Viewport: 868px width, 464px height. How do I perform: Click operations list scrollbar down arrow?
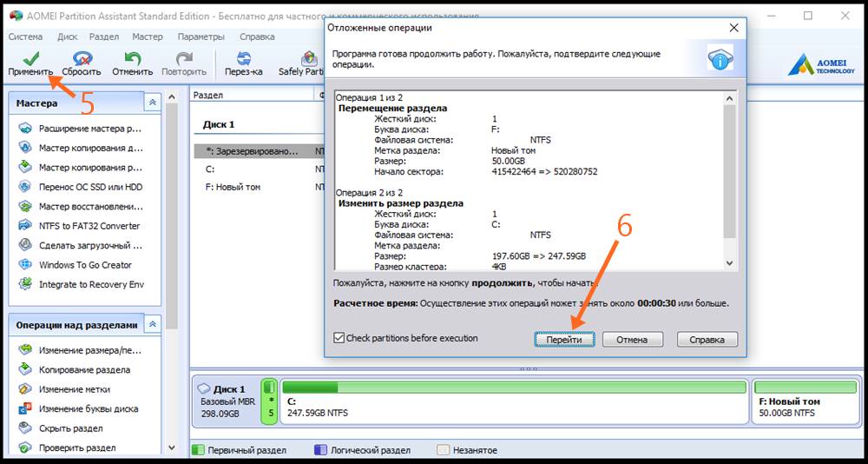(x=729, y=263)
